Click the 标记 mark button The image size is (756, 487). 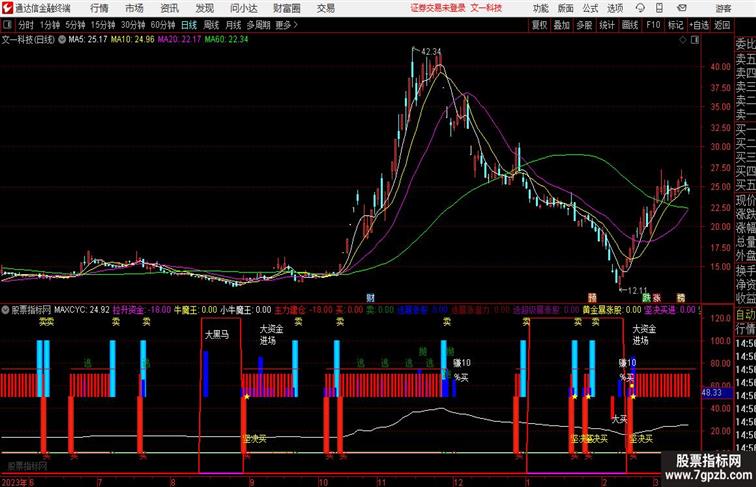[675, 25]
